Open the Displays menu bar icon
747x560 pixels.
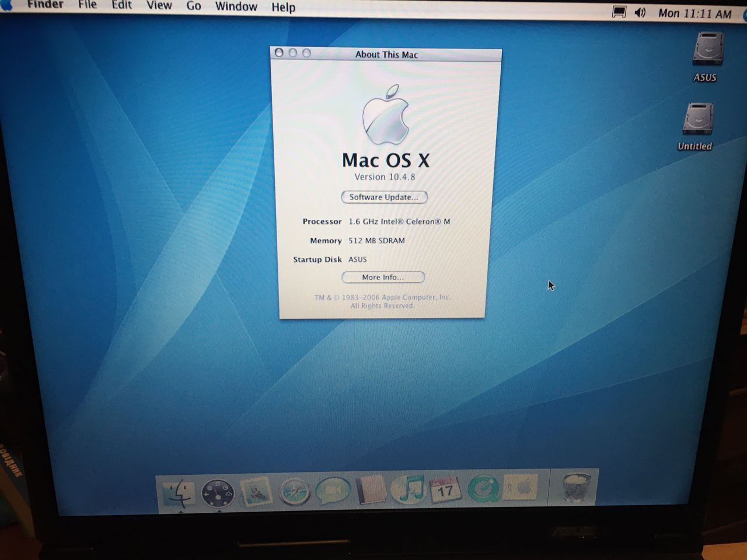click(x=619, y=12)
